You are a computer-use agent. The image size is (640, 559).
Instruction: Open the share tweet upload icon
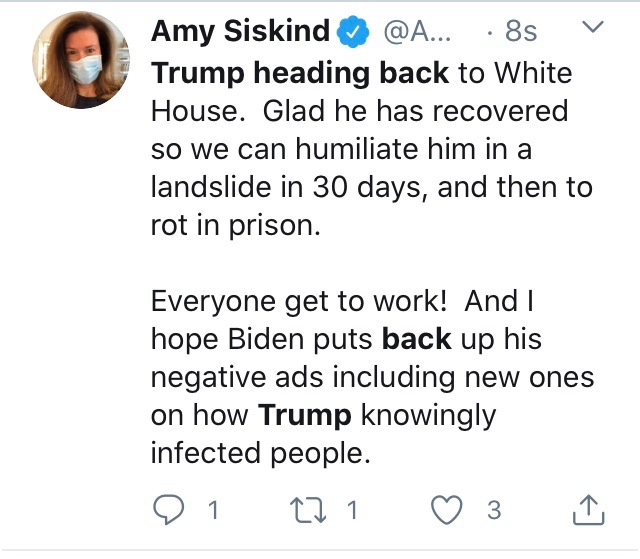pos(589,509)
